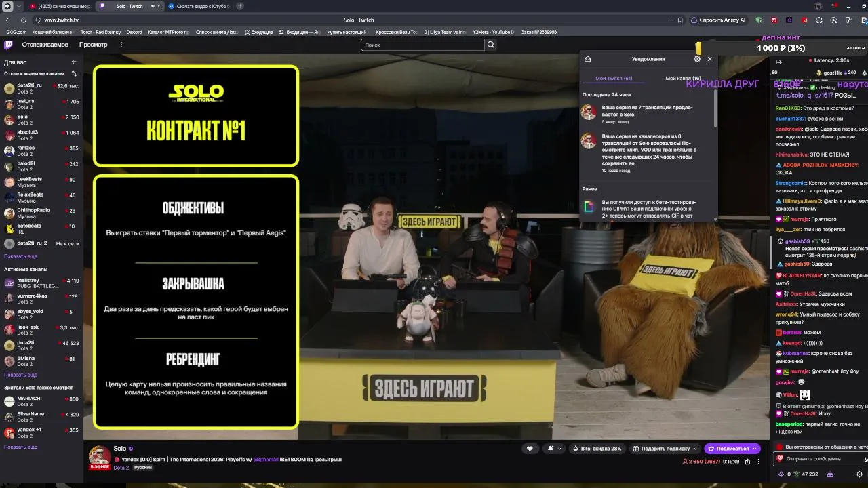Click the Поиск search field
The image size is (868, 488).
[x=423, y=45]
